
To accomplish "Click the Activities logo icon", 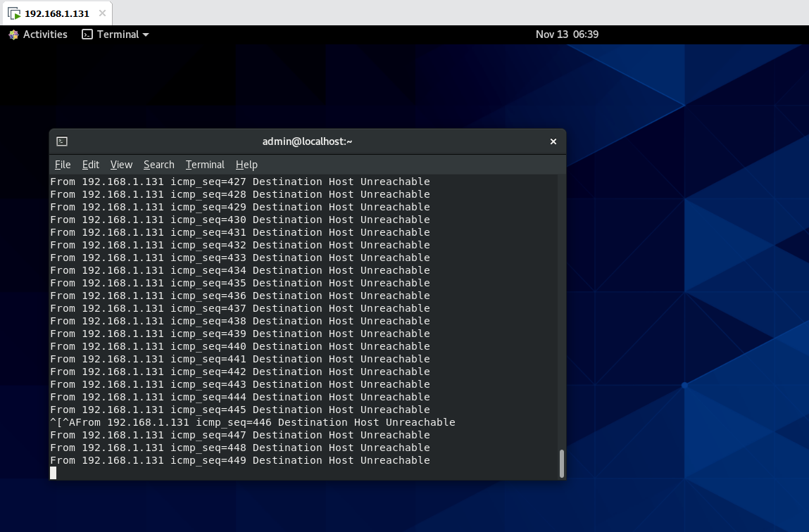I will (x=14, y=34).
